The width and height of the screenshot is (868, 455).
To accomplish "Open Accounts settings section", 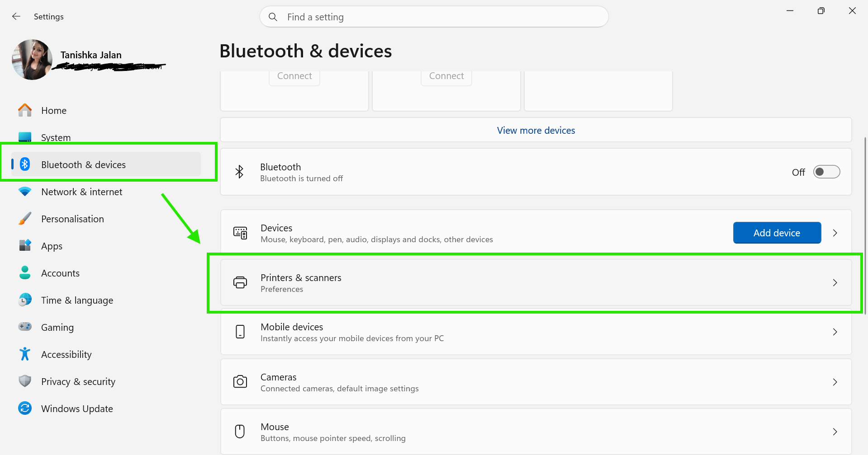I will [x=106, y=273].
